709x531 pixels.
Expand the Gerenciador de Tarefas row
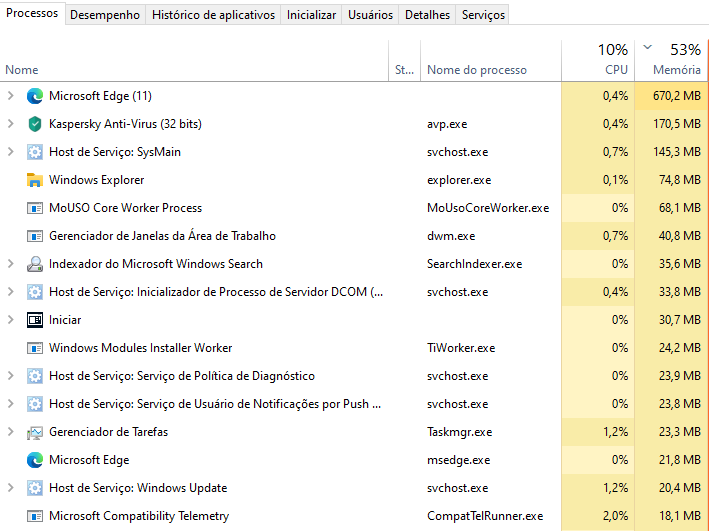pyautogui.click(x=11, y=432)
